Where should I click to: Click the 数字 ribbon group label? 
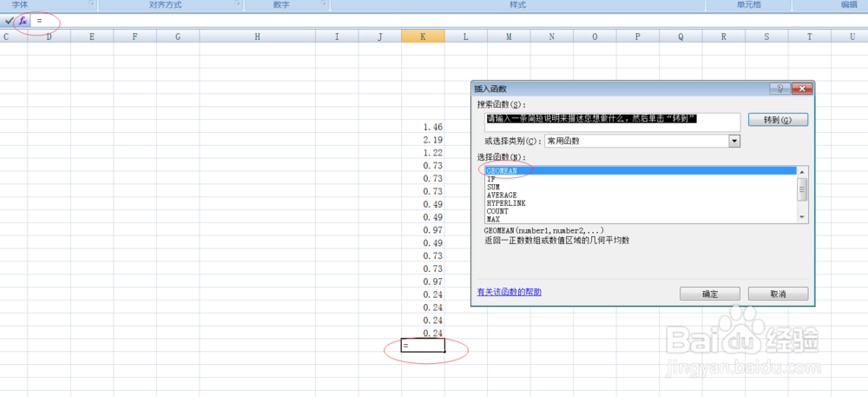(281, 4)
